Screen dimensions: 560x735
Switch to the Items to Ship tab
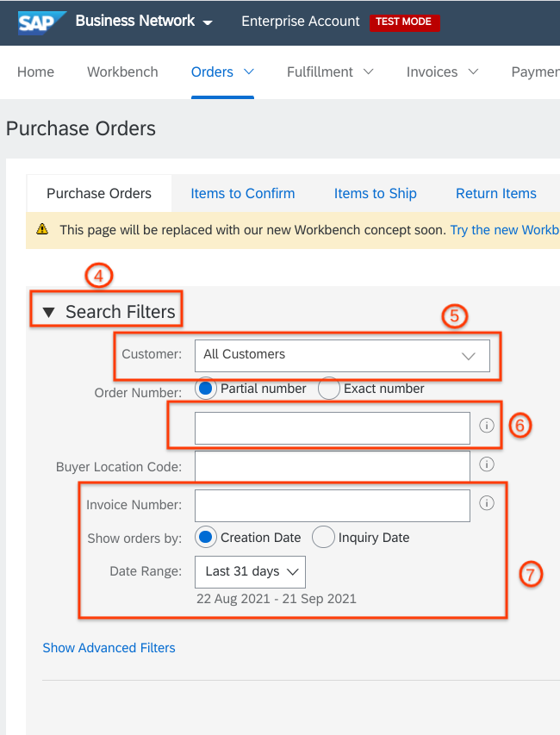376,193
